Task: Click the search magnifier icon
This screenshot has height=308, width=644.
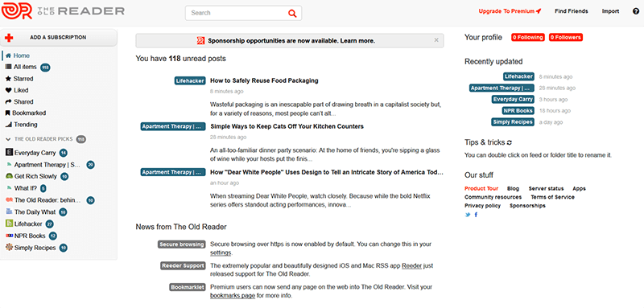Action: 292,13
